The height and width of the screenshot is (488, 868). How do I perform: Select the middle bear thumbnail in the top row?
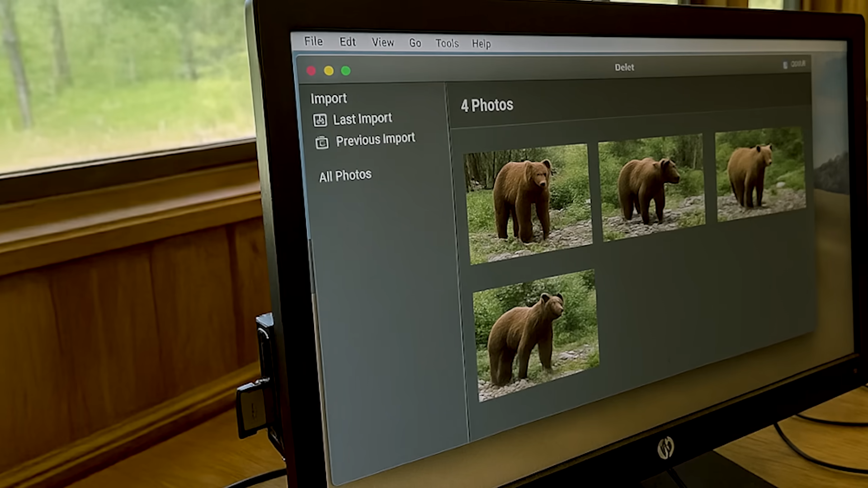pos(651,188)
